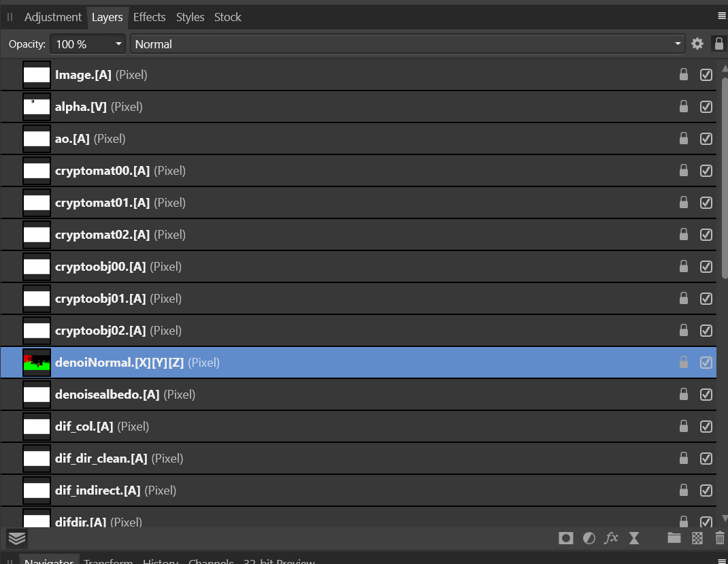Group layers using the folder icon
The height and width of the screenshot is (564, 728).
point(674,538)
